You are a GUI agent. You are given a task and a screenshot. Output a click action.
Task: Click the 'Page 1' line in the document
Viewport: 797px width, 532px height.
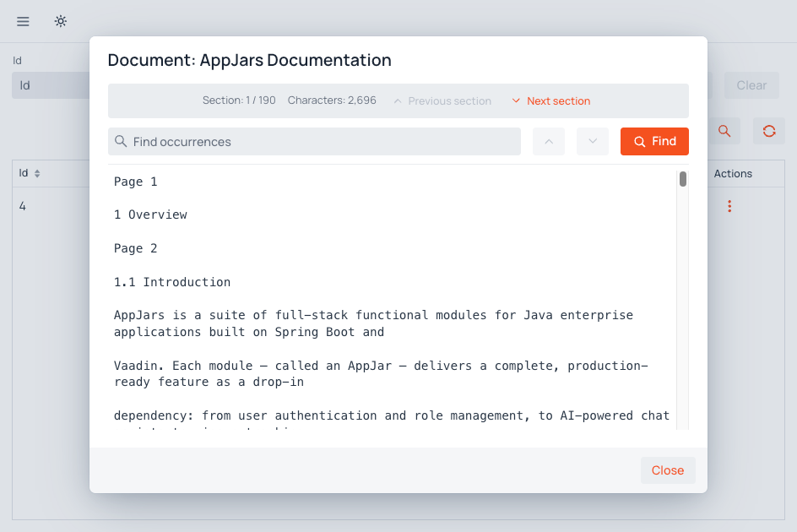[136, 182]
